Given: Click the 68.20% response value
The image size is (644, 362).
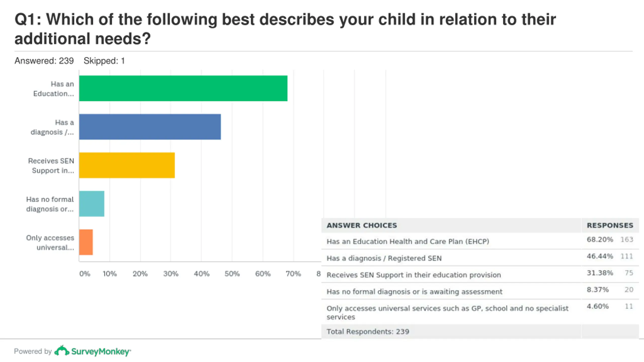Looking at the screenshot, I should click(600, 239).
